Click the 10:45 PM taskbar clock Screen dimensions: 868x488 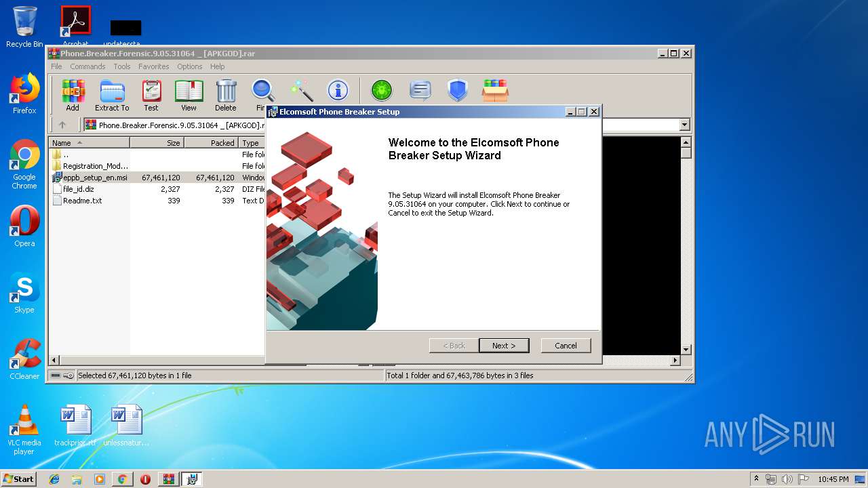(x=833, y=479)
